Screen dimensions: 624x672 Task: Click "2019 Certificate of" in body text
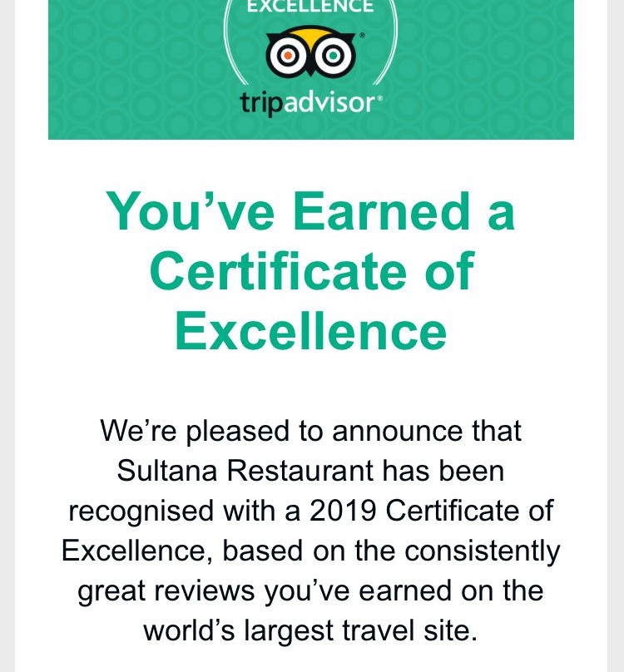click(x=432, y=511)
